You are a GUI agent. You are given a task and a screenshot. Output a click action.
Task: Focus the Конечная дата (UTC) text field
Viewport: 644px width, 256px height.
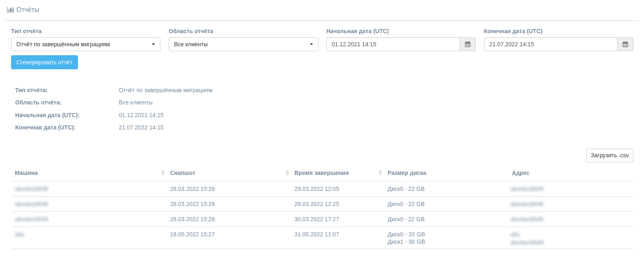[x=550, y=44]
